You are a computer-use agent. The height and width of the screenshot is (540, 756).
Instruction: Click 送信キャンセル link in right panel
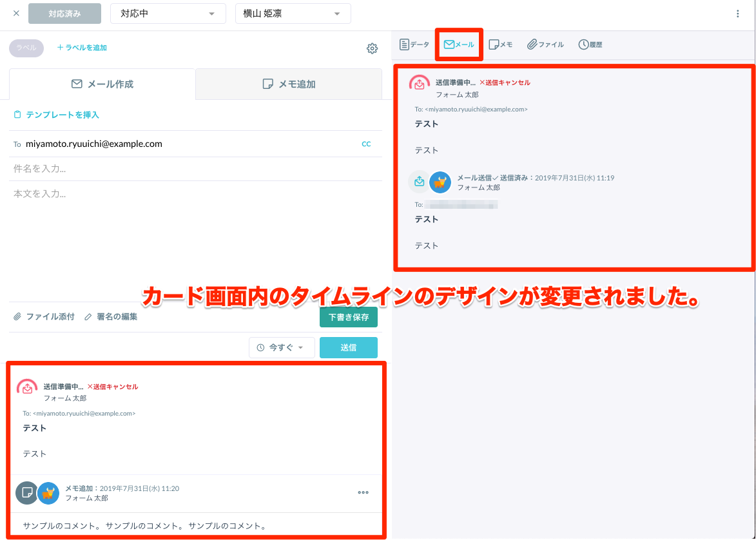505,82
